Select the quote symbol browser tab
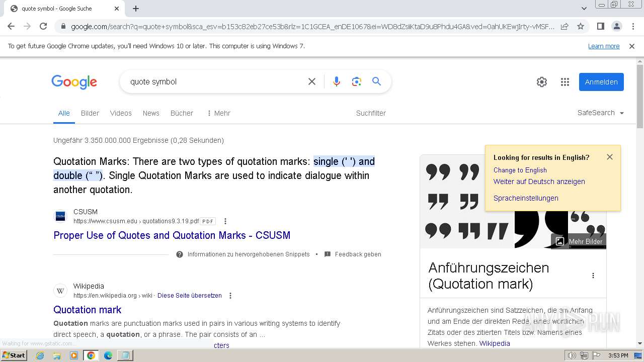Screen dimensions: 644x362 coord(64,9)
